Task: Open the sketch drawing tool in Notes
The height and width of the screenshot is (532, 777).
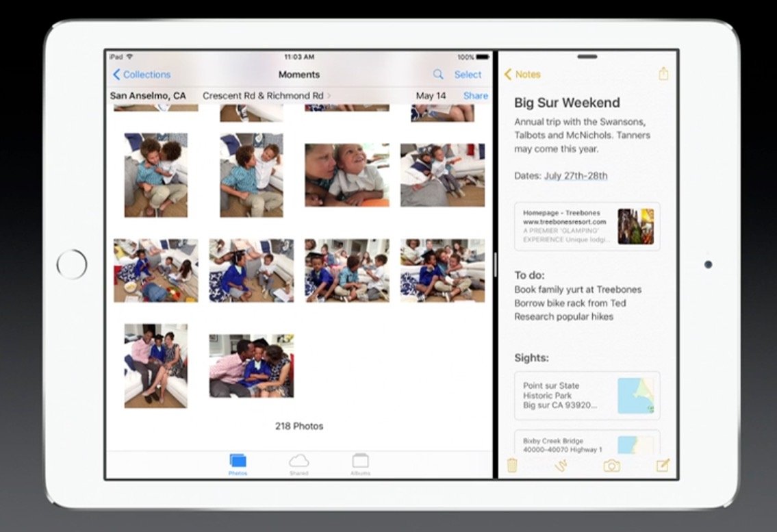Action: click(561, 465)
